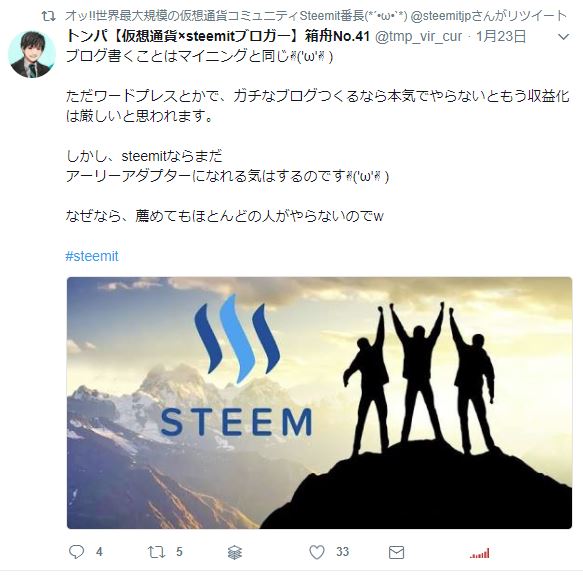Click the like count 33
This screenshot has width=583, height=575.
point(342,552)
